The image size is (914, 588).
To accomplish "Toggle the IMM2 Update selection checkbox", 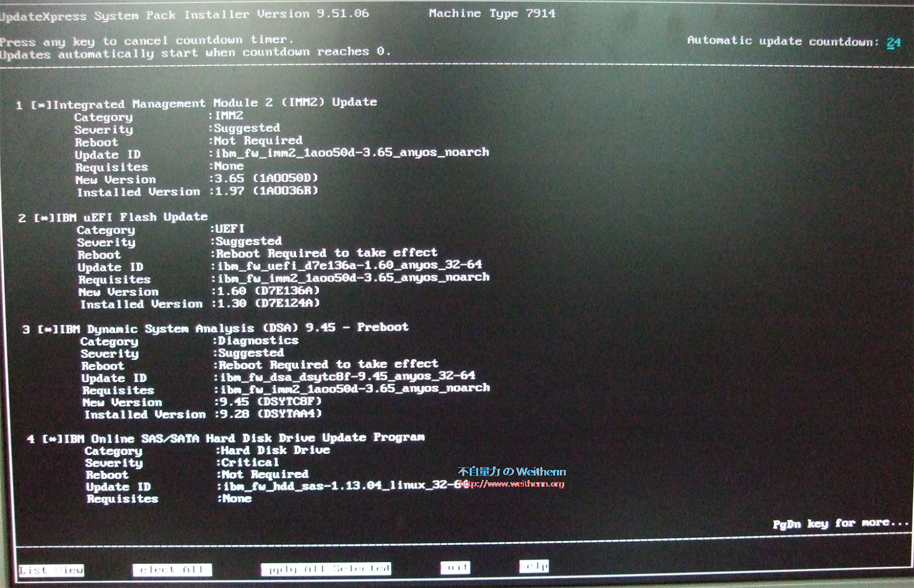I will click(x=41, y=105).
